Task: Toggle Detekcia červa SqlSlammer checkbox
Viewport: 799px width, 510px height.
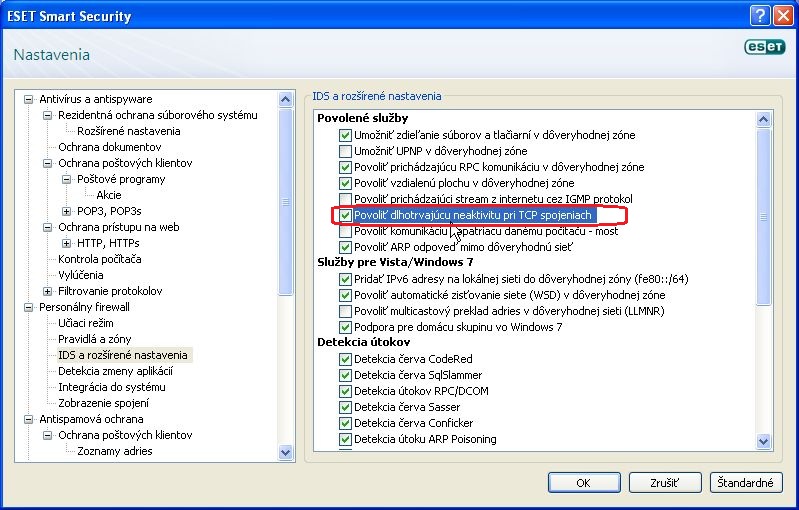Action: point(345,375)
